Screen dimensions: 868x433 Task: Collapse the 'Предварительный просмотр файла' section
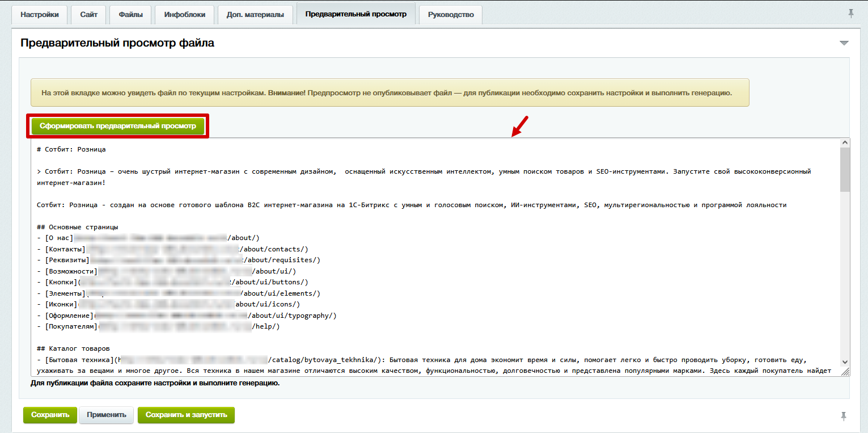click(x=844, y=43)
